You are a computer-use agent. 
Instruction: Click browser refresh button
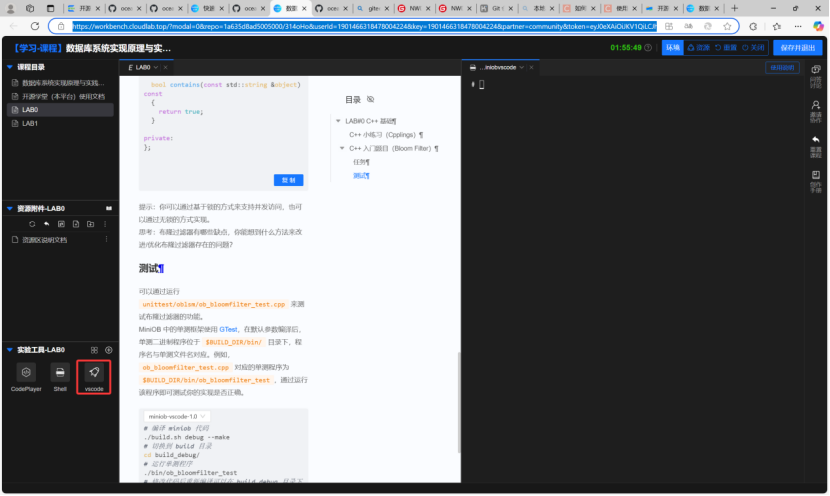[35, 26]
